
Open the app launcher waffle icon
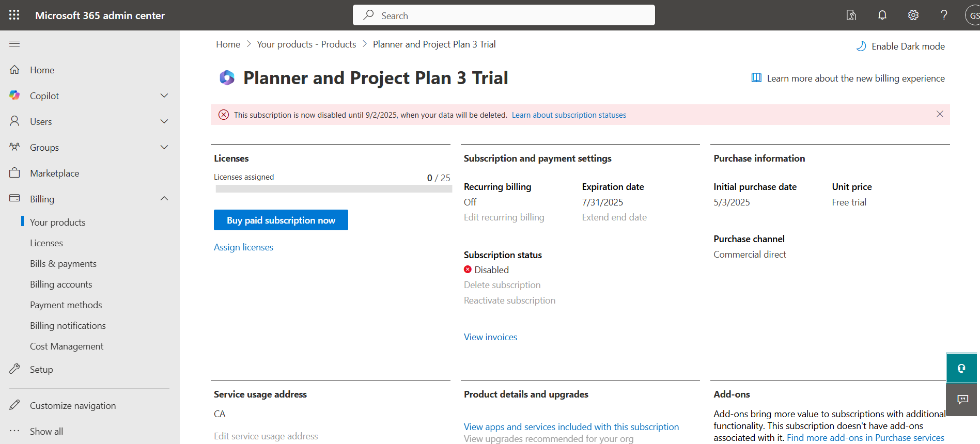coord(14,15)
